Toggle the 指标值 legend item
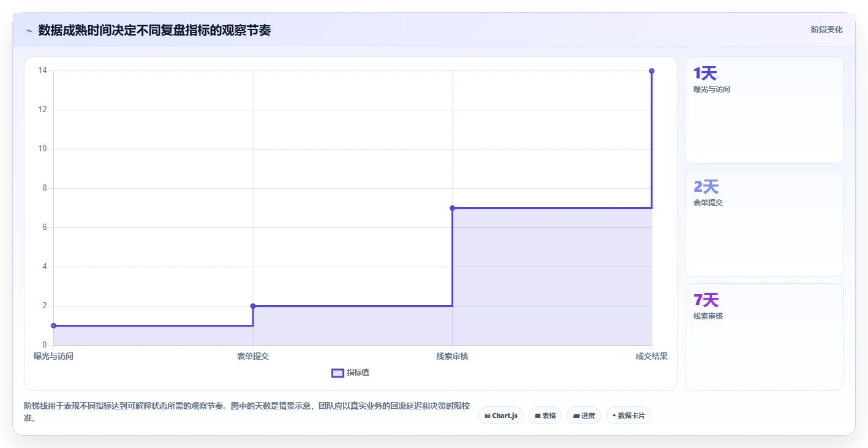This screenshot has height=448, width=868. [350, 373]
